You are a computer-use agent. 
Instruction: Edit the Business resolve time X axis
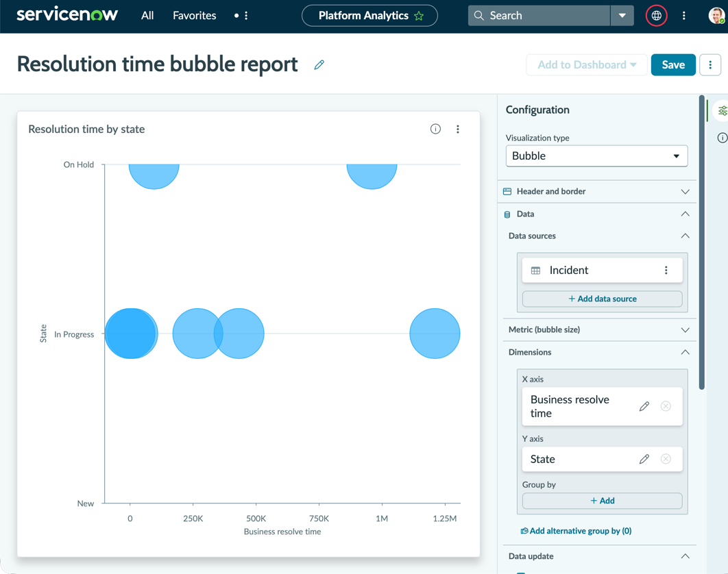coord(644,406)
